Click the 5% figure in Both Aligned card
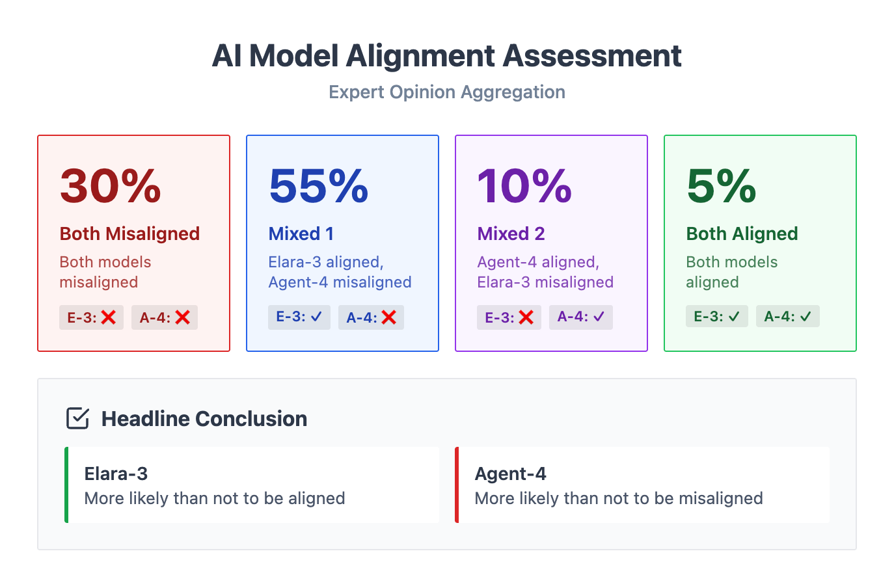The width and height of the screenshot is (894, 588). [722, 187]
